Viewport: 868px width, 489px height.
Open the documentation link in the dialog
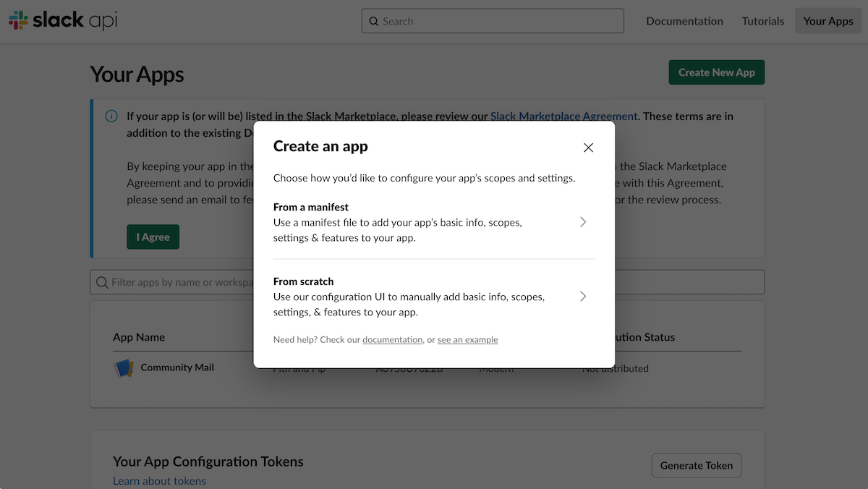click(x=392, y=340)
